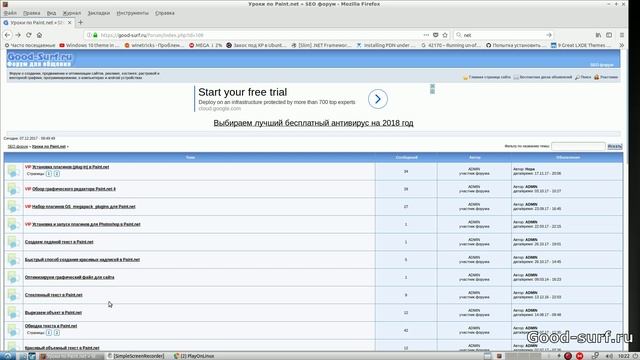Click the ad's round arrow button
The height and width of the screenshot is (360, 640).
378,99
